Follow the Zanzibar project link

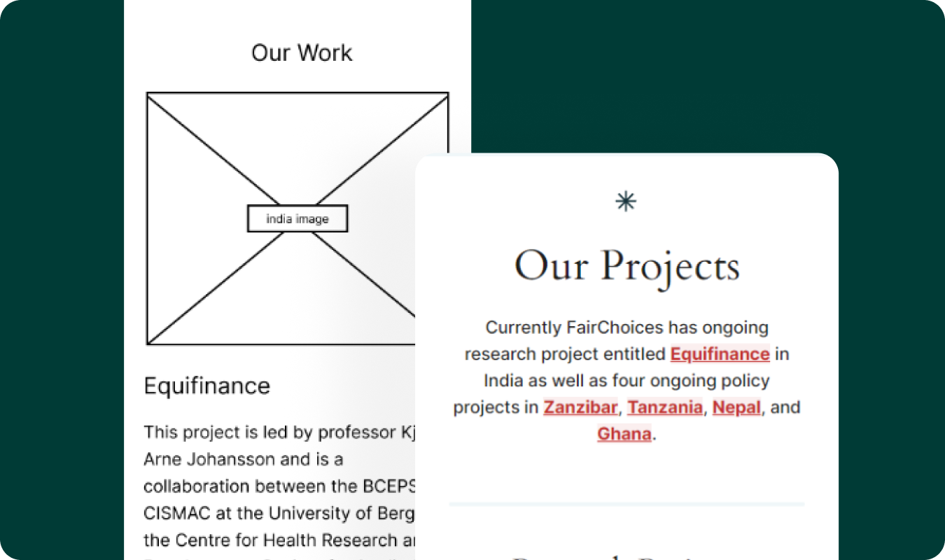coord(581,407)
